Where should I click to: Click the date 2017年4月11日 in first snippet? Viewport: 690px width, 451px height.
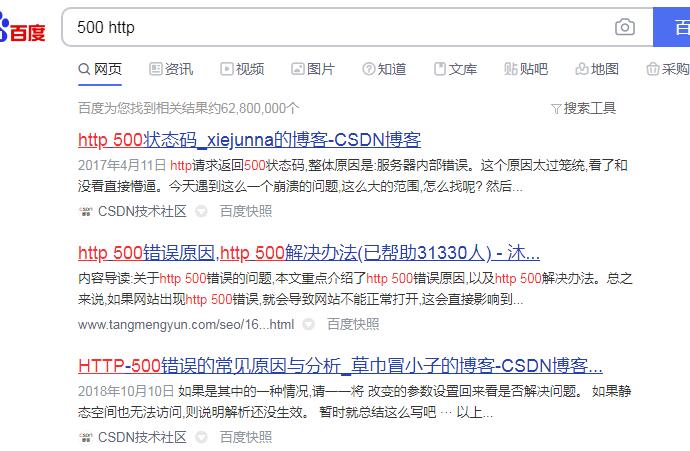(122, 166)
